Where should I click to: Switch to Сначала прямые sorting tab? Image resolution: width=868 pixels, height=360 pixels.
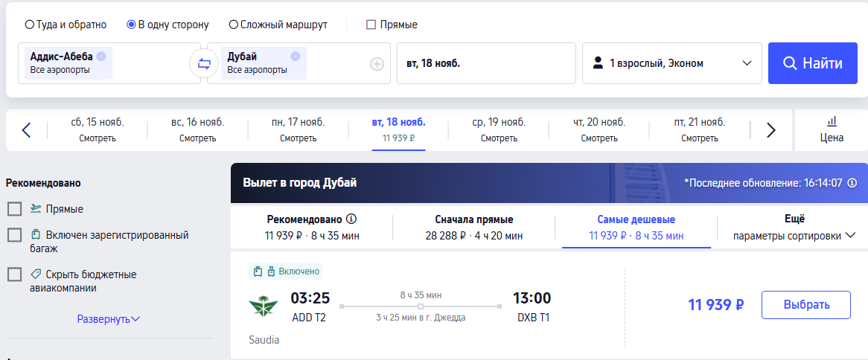pyautogui.click(x=474, y=228)
